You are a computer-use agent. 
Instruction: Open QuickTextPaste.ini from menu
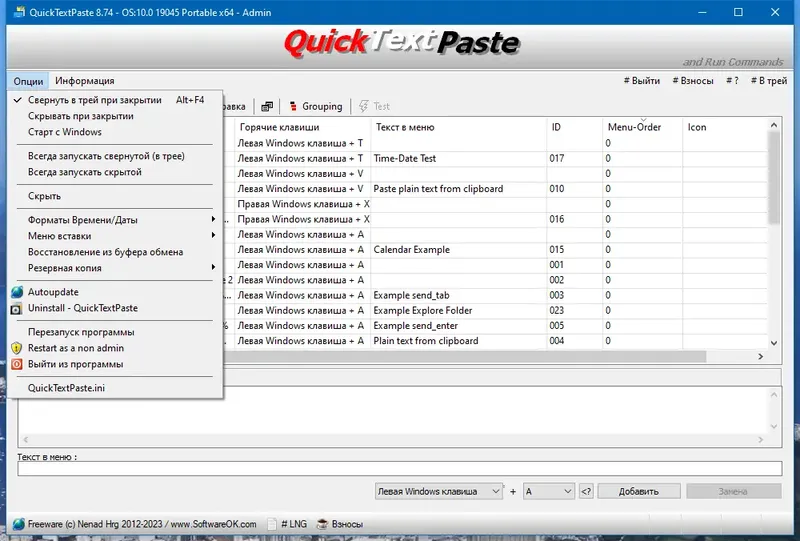coord(116,388)
